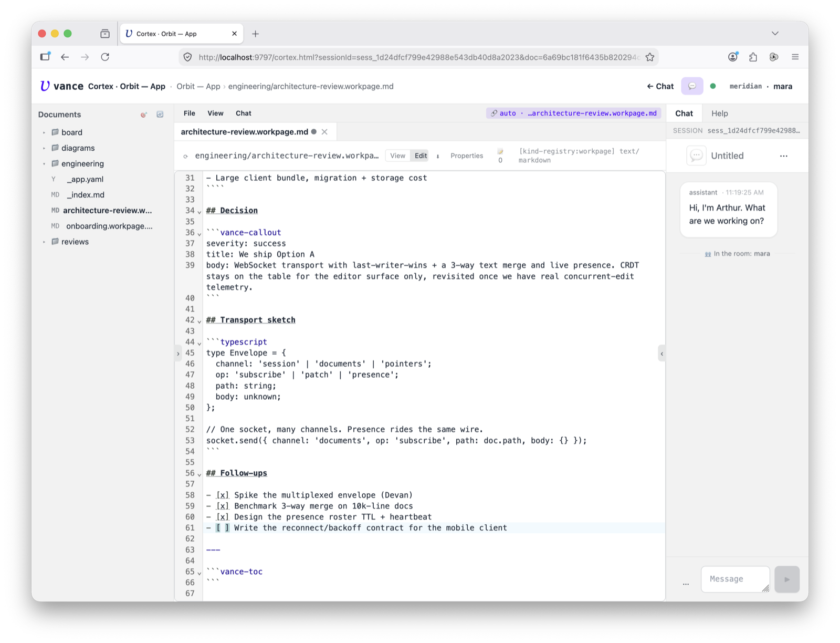Open _index.md in the file tree
Screen dimensions: 840x643
coord(86,195)
